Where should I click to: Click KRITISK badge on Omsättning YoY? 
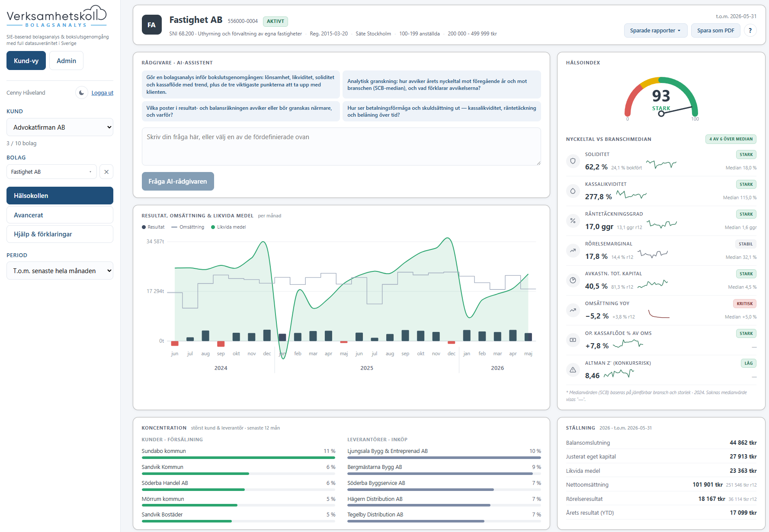pos(745,303)
